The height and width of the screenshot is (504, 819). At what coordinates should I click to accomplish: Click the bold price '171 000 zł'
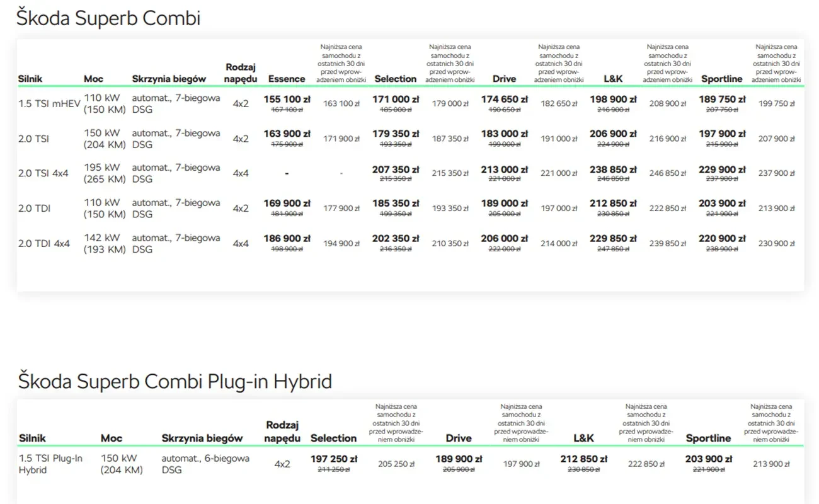pos(396,100)
